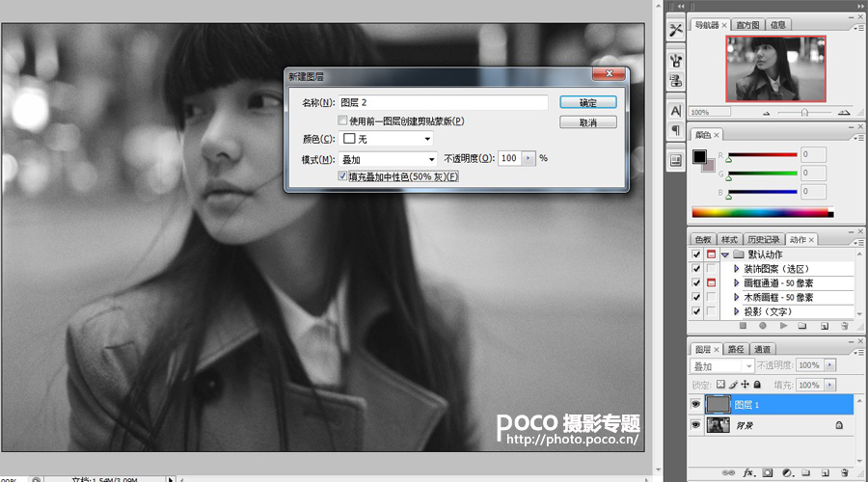Expand the 装饰图案（选区） action
The width and height of the screenshot is (868, 482).
pyautogui.click(x=736, y=268)
